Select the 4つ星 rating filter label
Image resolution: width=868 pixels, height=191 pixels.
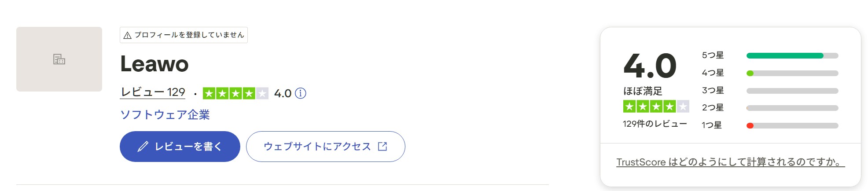pyautogui.click(x=713, y=73)
